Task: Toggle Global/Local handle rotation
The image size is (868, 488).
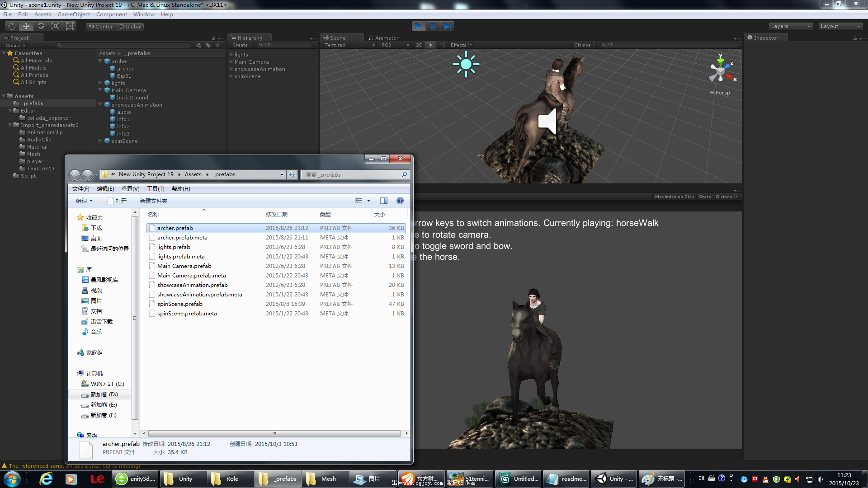Action: (130, 27)
